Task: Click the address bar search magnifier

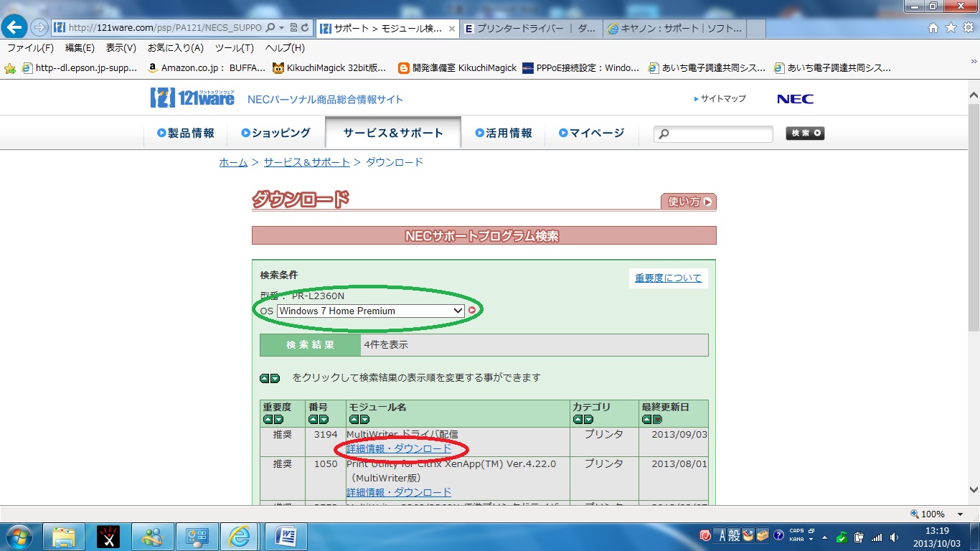Action: [x=270, y=28]
